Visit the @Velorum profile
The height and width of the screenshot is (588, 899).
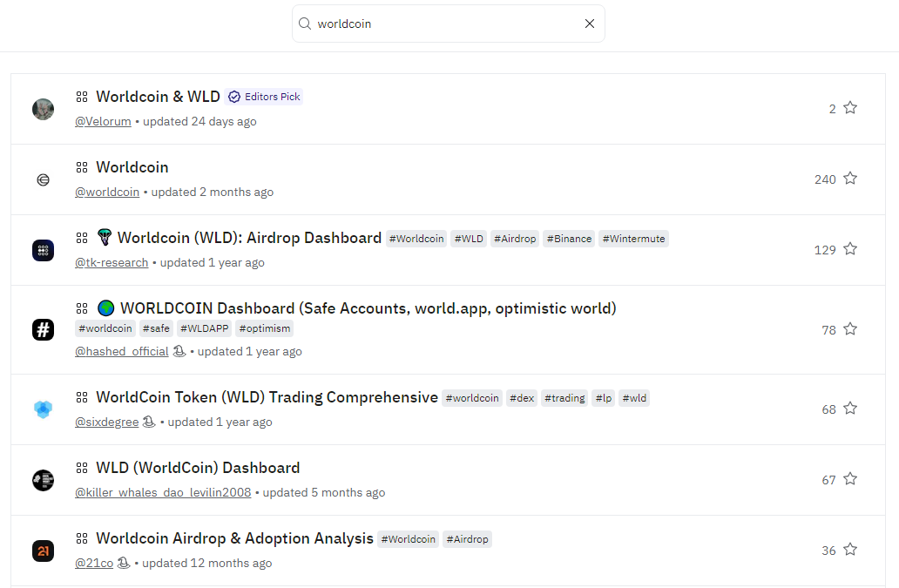click(x=103, y=121)
